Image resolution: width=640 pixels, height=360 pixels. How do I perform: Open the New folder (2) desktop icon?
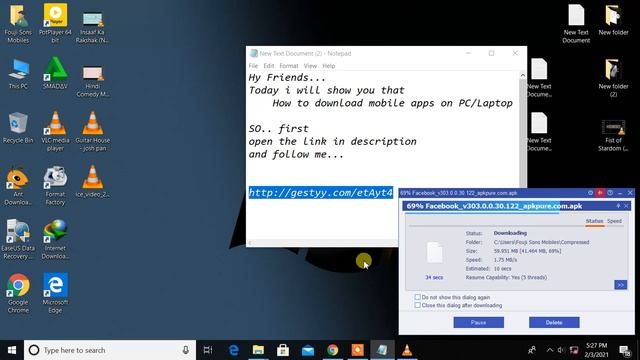pos(613,78)
